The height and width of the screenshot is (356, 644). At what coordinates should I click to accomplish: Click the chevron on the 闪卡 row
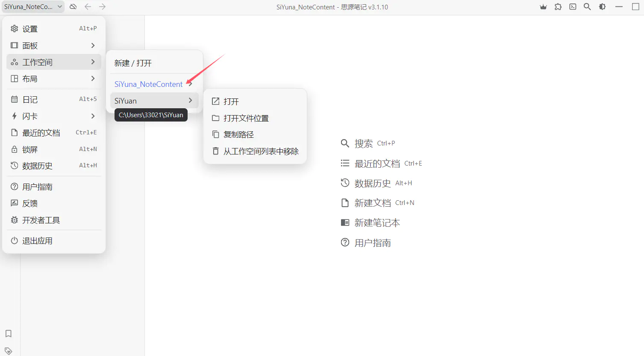(x=93, y=116)
